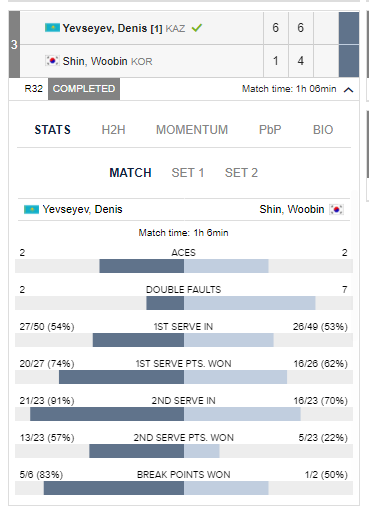Click the Korea flag in stats header

[x=337, y=209]
